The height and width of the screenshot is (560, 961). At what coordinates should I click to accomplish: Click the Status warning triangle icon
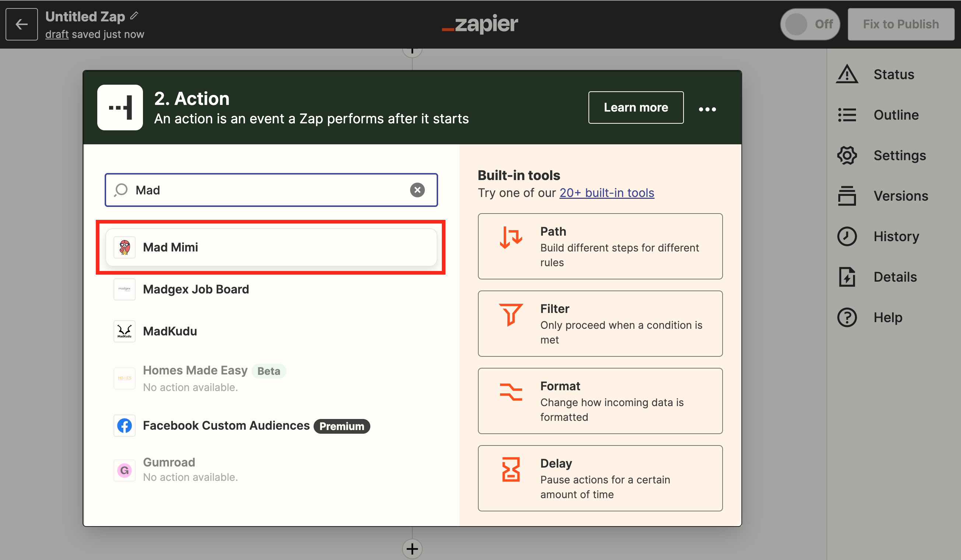point(847,74)
